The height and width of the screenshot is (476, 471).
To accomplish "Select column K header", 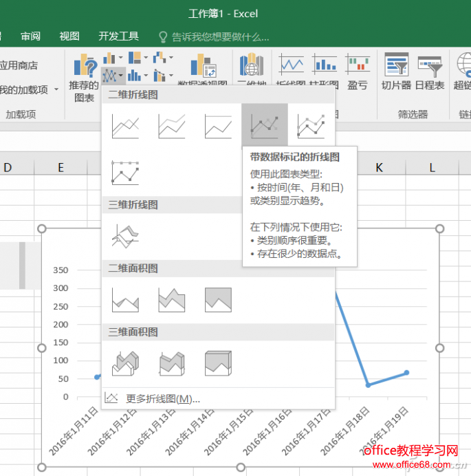I will 379,168.
